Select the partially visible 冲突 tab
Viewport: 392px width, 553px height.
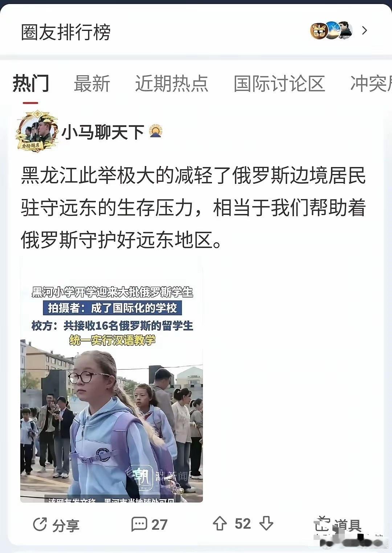(371, 84)
